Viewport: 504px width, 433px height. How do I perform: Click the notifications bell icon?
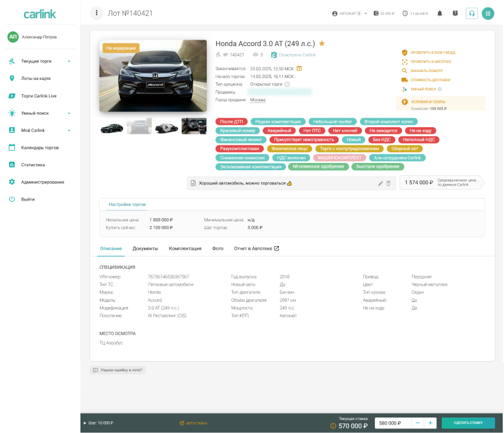440,13
